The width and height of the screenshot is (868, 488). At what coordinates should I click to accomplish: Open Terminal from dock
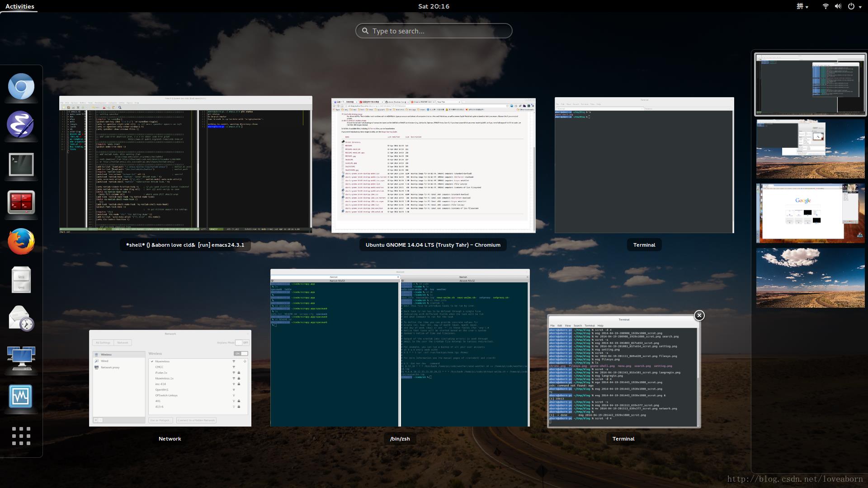pos(20,165)
